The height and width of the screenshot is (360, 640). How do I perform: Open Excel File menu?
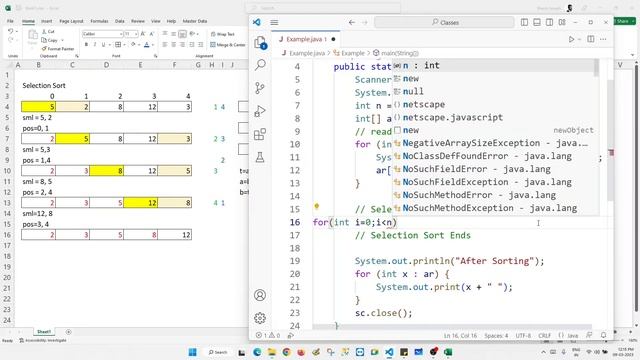(10, 21)
